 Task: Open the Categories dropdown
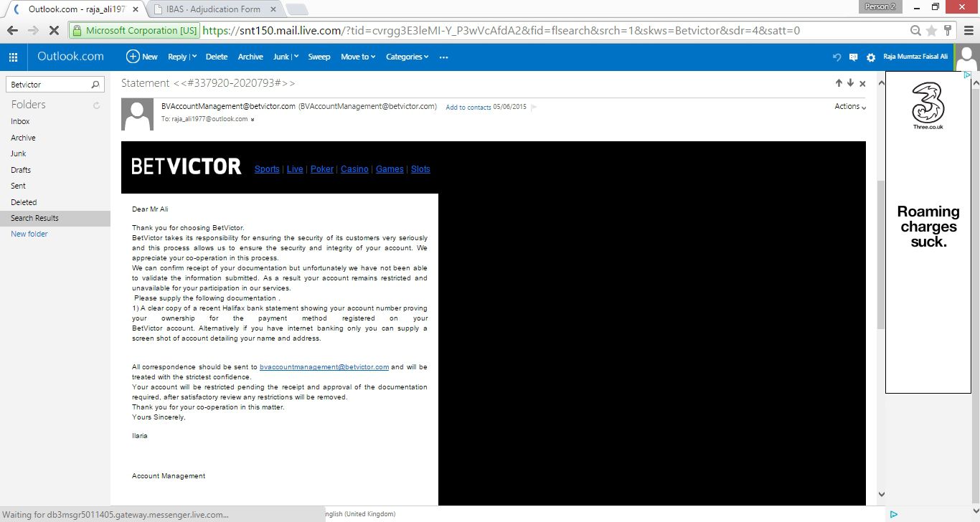tap(407, 57)
